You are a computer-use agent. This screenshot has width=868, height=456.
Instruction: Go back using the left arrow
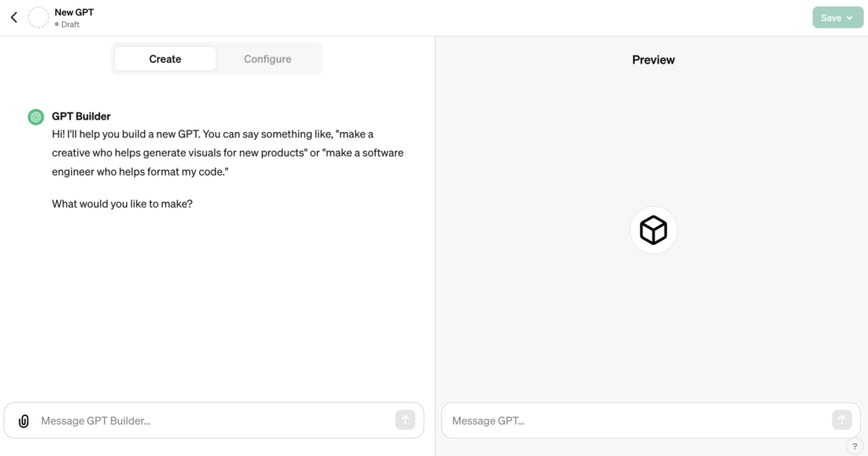click(14, 18)
